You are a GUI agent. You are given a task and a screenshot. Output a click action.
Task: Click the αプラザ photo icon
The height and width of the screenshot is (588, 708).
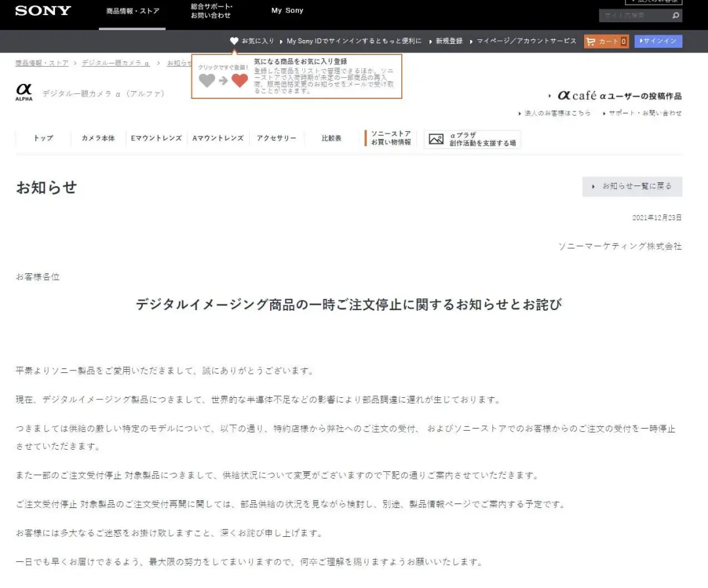click(x=437, y=139)
